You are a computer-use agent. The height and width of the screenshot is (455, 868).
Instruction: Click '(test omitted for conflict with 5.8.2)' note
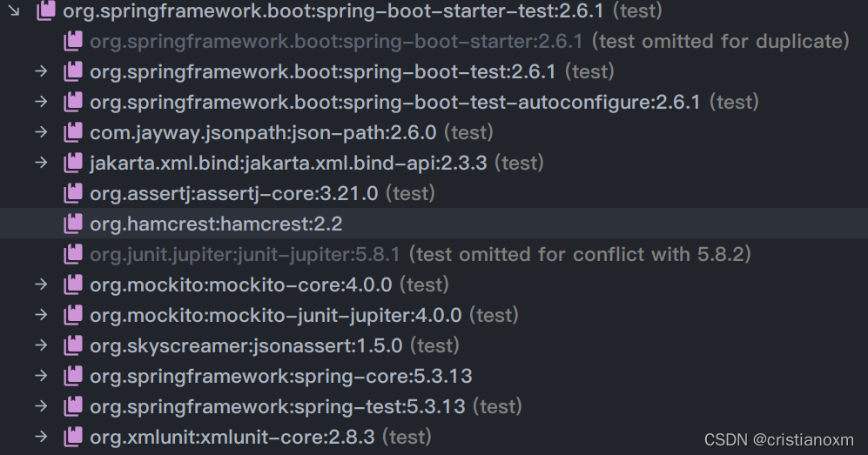click(x=580, y=254)
